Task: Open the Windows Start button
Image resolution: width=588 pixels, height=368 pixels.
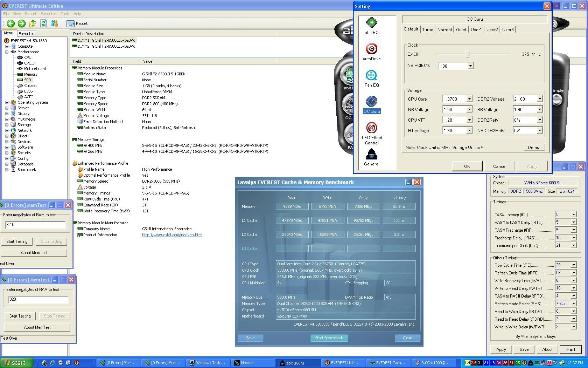Action: pos(17,363)
